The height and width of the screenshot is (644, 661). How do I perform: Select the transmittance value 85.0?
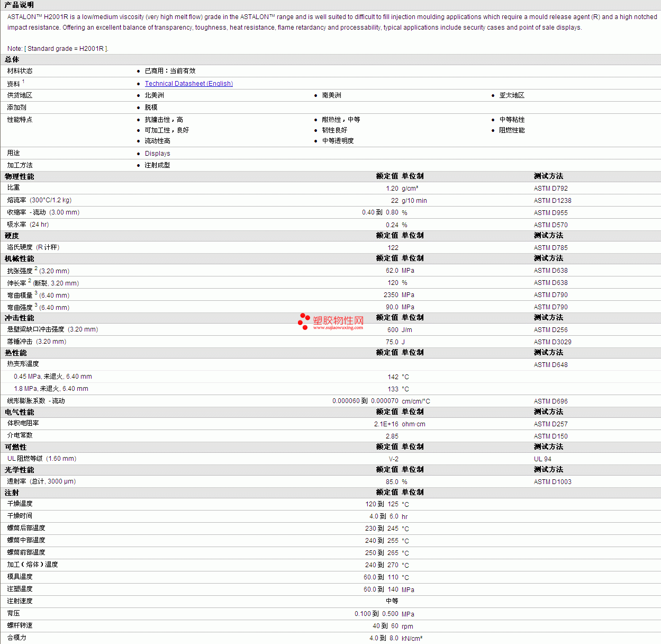tap(392, 482)
